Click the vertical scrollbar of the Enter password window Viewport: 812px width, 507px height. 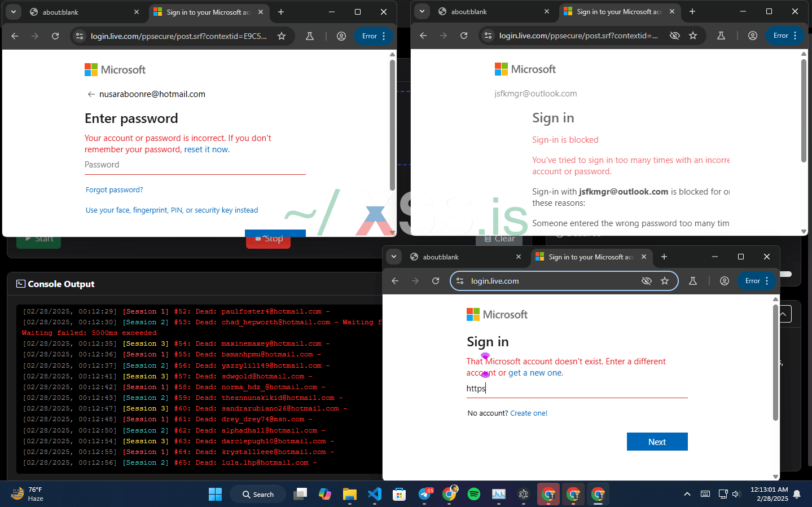(x=392, y=124)
